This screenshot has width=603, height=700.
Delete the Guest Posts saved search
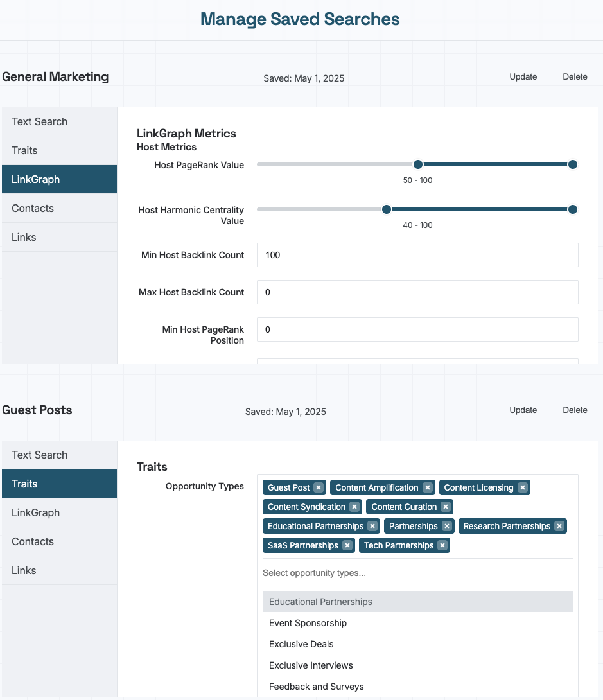pyautogui.click(x=575, y=410)
